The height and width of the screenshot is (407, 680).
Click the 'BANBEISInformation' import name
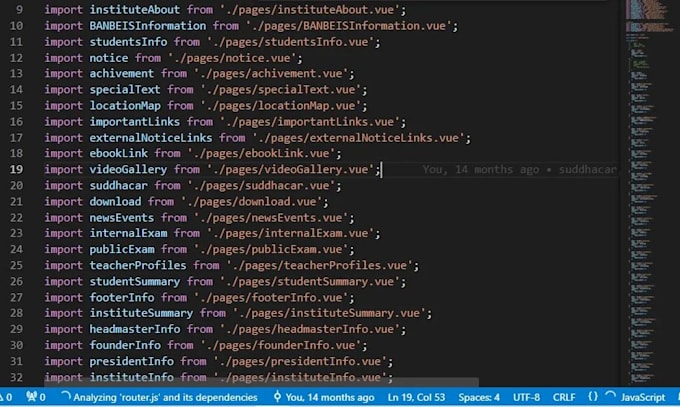click(x=147, y=26)
